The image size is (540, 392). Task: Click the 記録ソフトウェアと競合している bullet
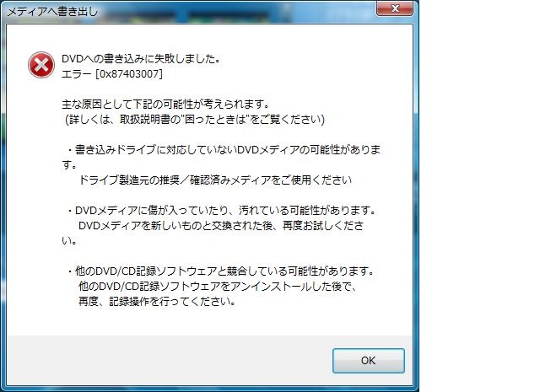click(220, 271)
